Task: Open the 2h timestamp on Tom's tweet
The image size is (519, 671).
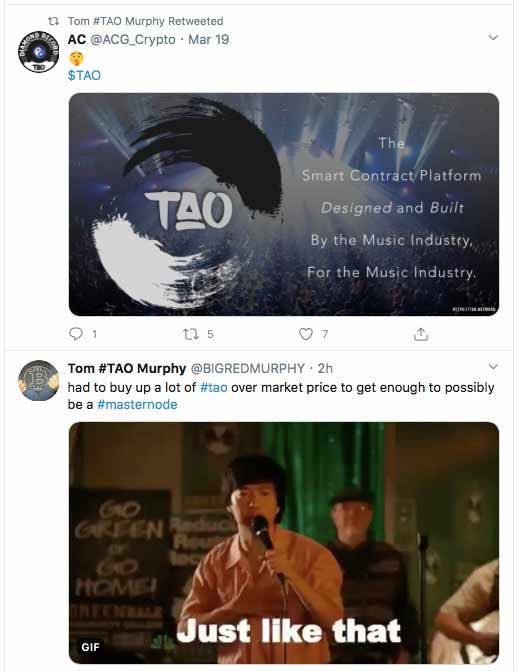Action: coord(325,368)
